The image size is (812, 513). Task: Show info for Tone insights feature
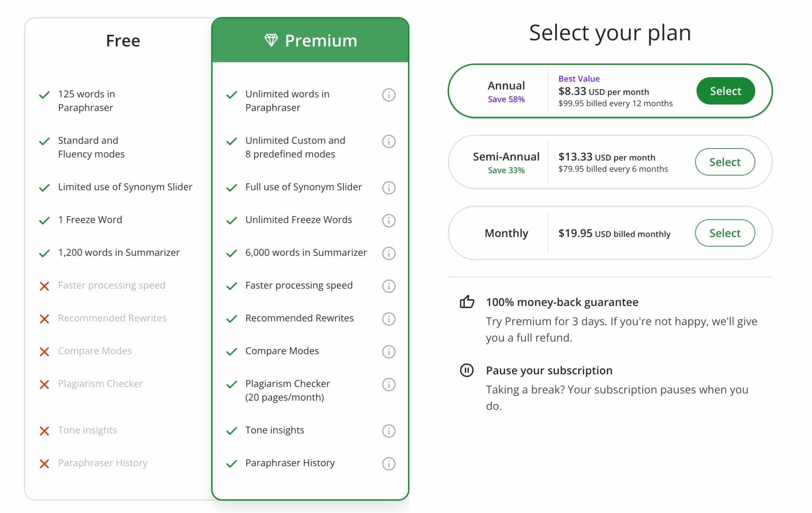coord(389,431)
